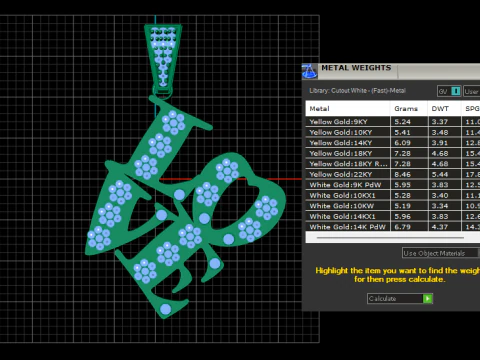The image size is (480, 360).
Task: Select the White Gold:10KW row
Action: click(393, 206)
